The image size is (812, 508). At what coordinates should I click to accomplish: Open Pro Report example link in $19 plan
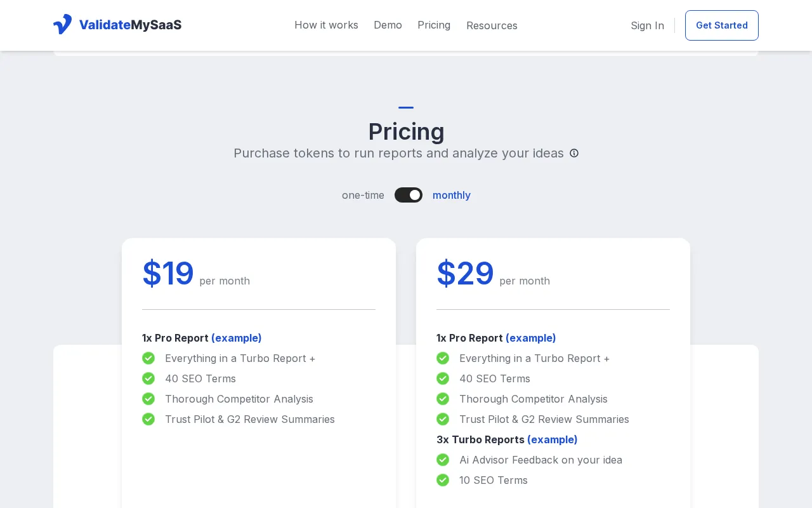237,338
